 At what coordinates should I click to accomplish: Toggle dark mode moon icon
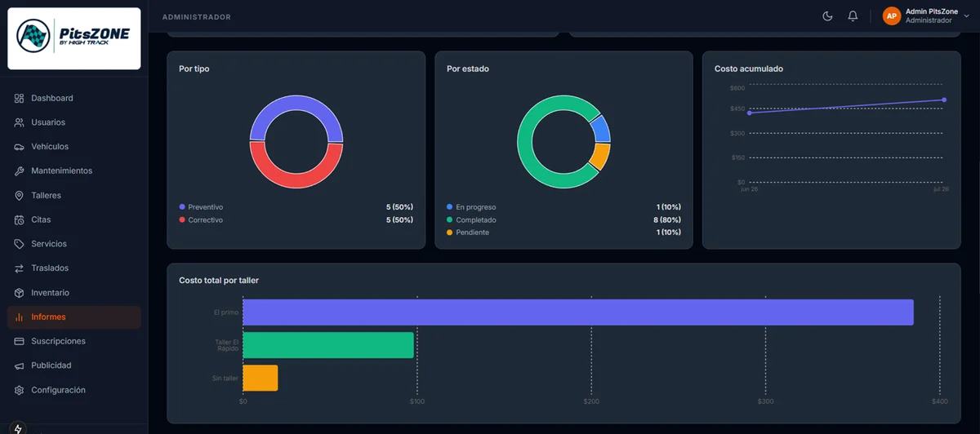(x=827, y=16)
